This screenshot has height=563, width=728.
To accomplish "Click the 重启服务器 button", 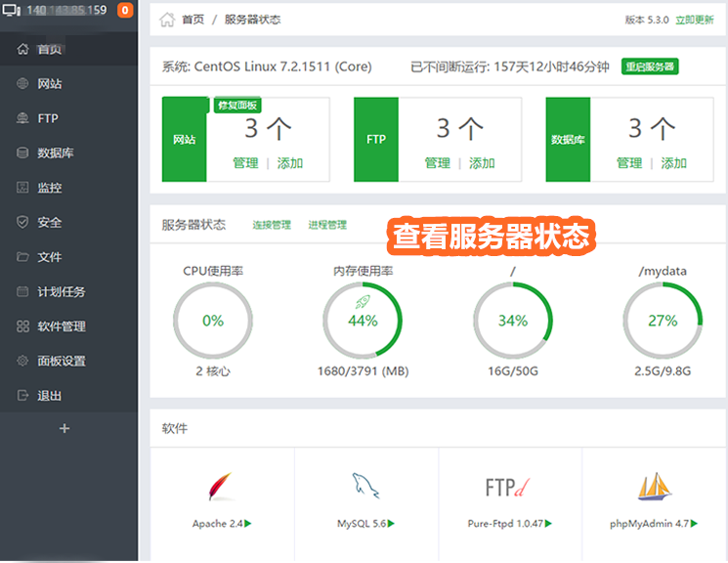I will [650, 66].
